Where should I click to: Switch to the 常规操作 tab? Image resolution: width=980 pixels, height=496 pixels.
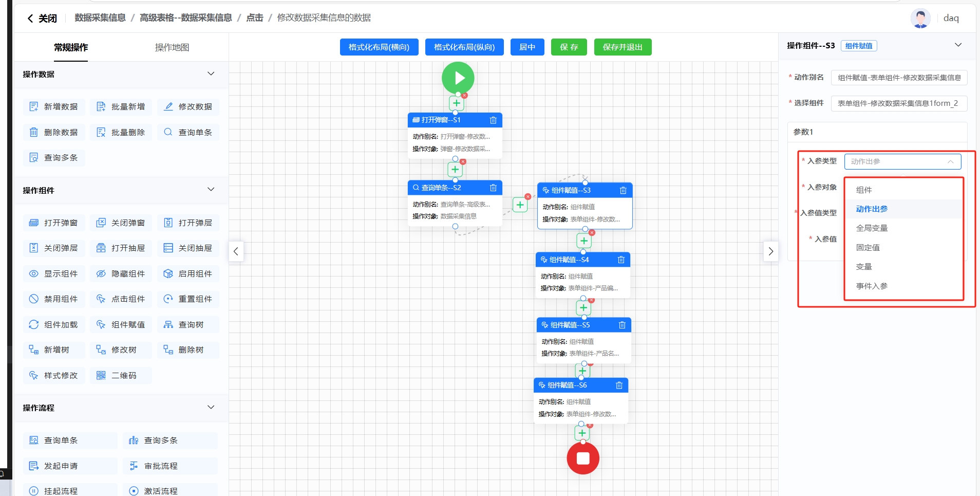pos(71,47)
